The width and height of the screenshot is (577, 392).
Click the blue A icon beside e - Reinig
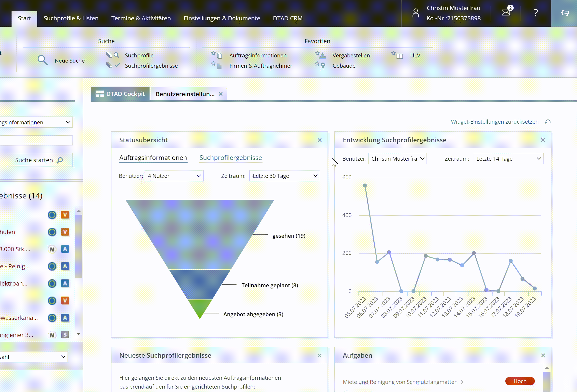tap(65, 266)
